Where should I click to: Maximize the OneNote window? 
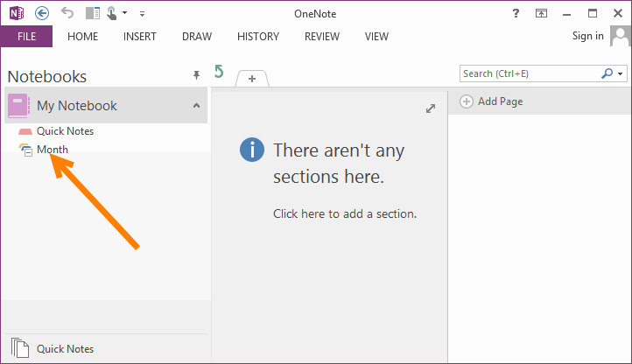coord(592,13)
